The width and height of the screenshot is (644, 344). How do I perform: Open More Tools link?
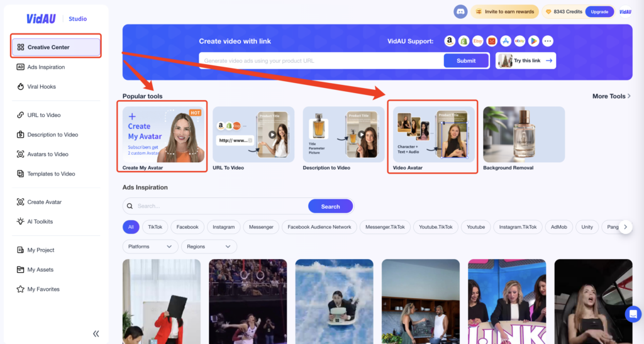tap(611, 96)
